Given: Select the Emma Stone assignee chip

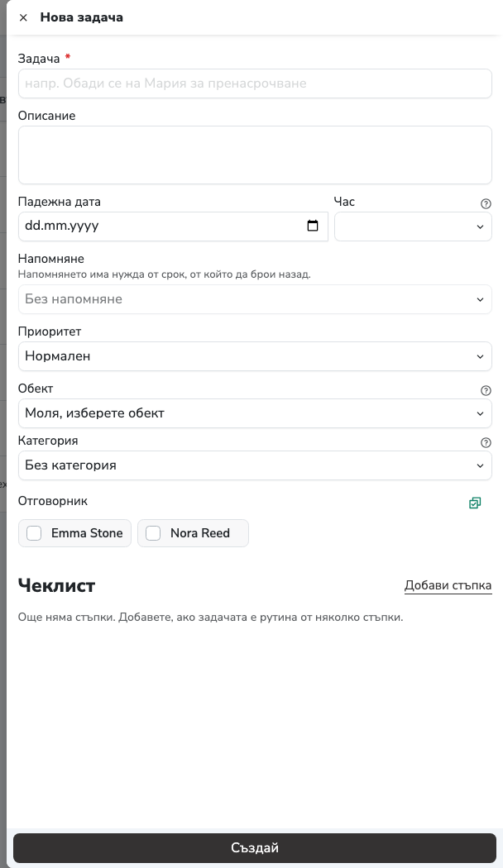Looking at the screenshot, I should coord(74,533).
